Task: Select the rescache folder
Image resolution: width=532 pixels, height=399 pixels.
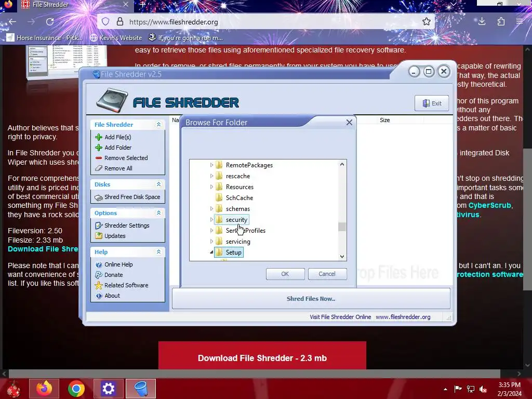Action: coord(238,176)
